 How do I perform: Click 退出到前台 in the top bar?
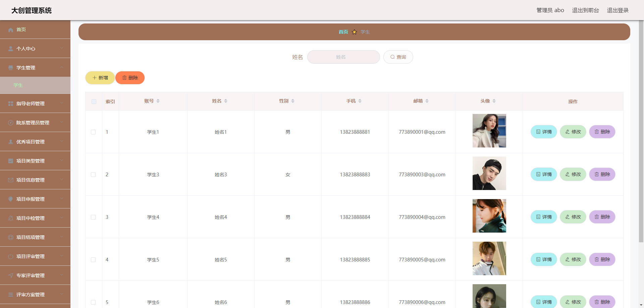585,10
